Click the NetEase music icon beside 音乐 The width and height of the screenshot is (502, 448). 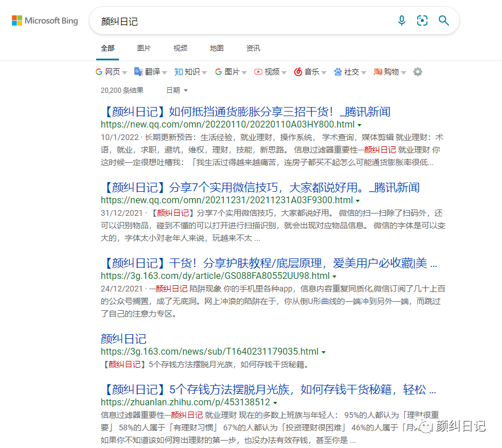coord(298,72)
